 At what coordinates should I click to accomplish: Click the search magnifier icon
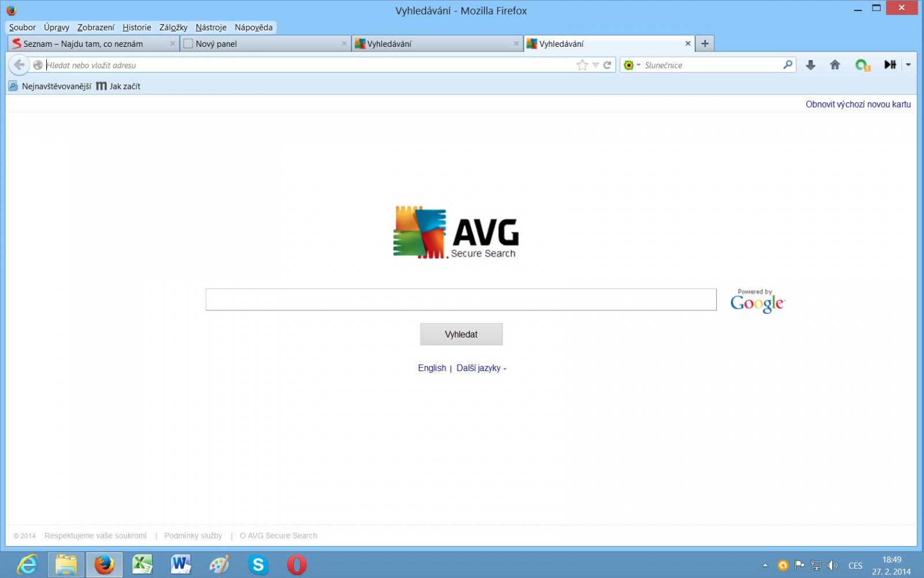[788, 65]
